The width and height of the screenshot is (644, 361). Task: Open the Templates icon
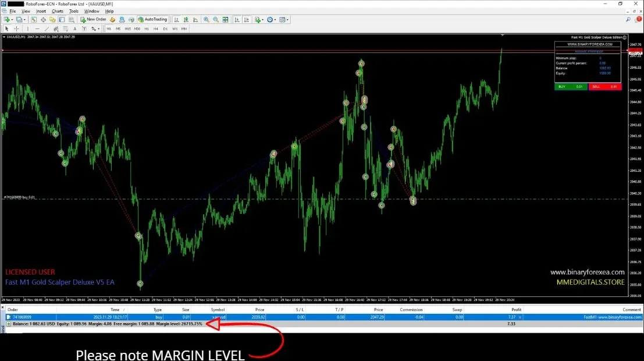coord(282,19)
